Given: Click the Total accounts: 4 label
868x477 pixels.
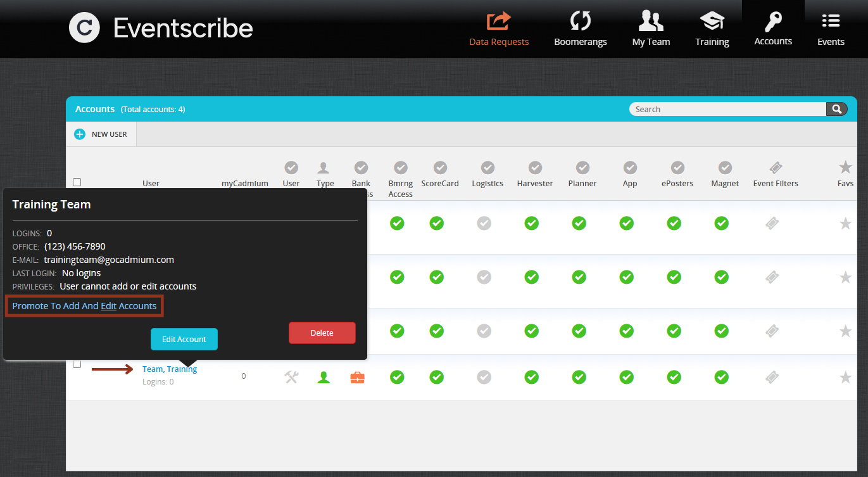Looking at the screenshot, I should 153,110.
